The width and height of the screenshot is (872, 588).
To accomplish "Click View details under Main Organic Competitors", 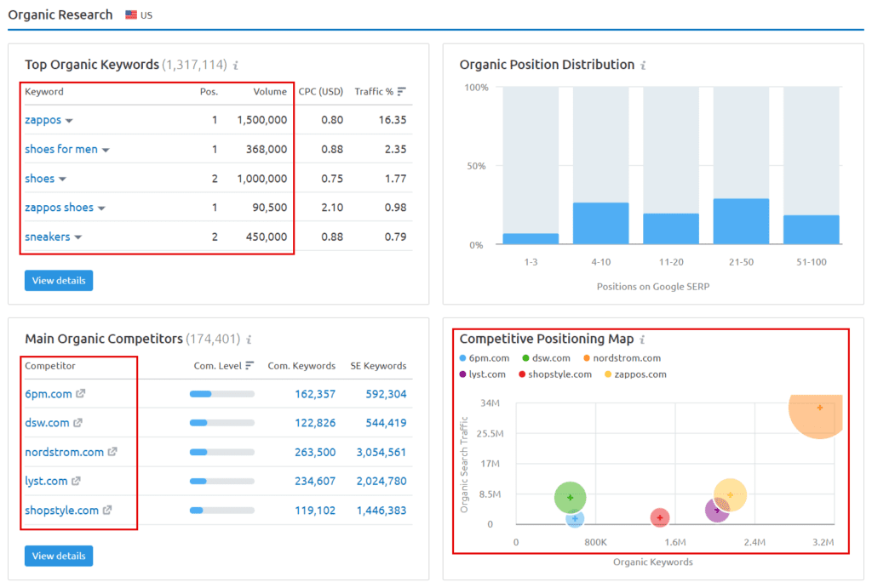I will point(59,556).
